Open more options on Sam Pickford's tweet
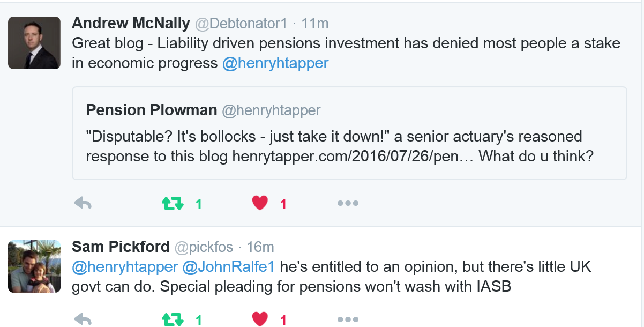Viewport: 644px width, 327px height. click(348, 319)
